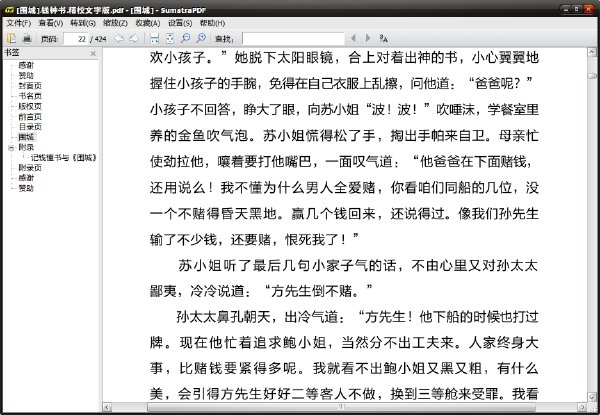This screenshot has width=600, height=415.
Task: Go to next page with arrow icon
Action: [134, 38]
